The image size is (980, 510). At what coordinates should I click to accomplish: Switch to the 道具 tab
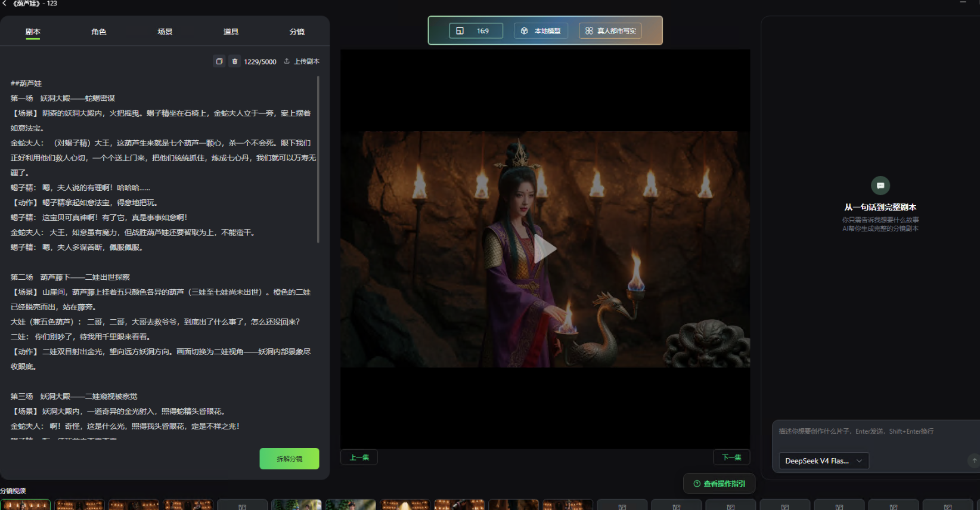click(231, 32)
